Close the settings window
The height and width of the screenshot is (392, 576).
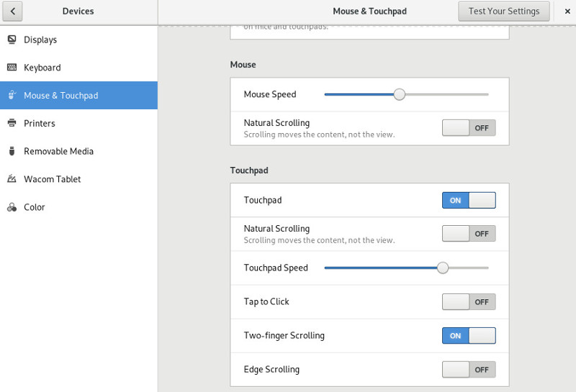(x=567, y=12)
